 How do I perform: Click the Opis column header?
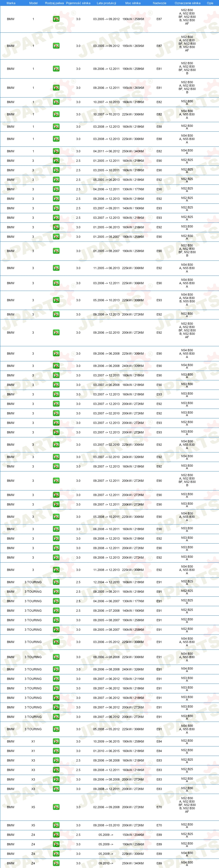210,3
